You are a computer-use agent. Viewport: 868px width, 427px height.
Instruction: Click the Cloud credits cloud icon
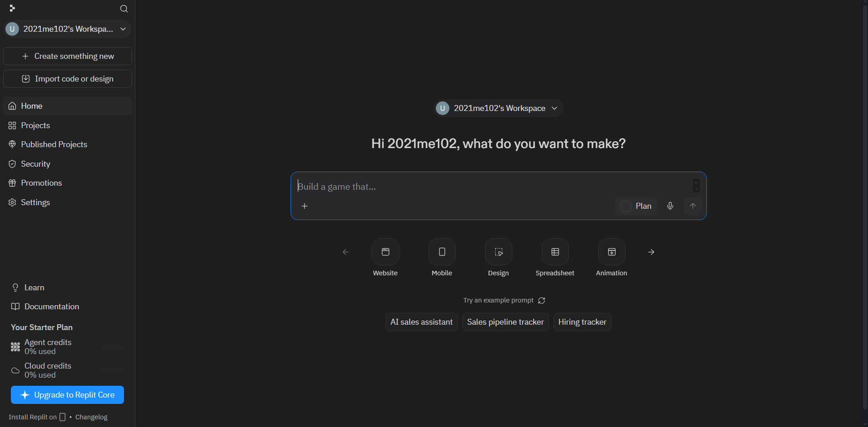(15, 370)
